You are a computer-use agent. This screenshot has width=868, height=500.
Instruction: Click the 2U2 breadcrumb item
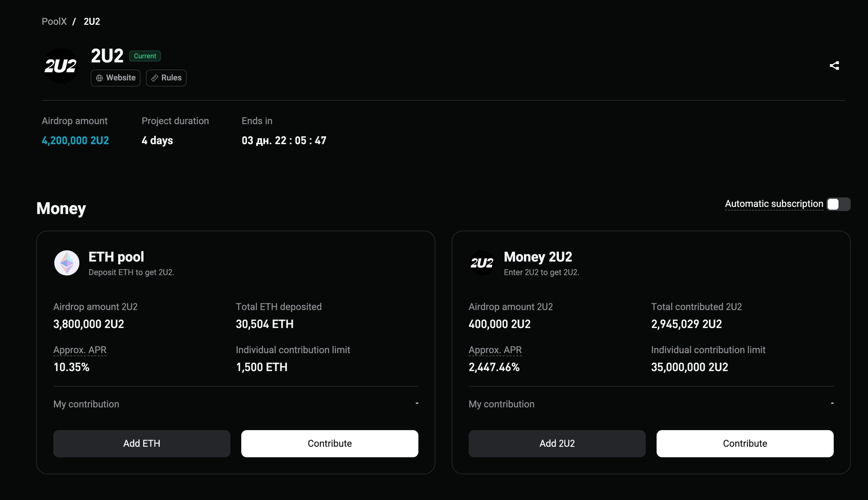tap(92, 22)
